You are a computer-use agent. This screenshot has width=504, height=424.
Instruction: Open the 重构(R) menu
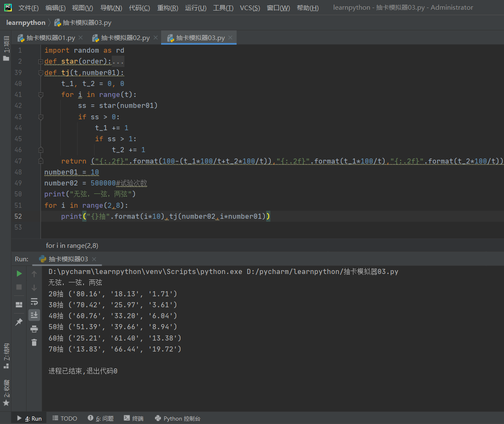(167, 8)
